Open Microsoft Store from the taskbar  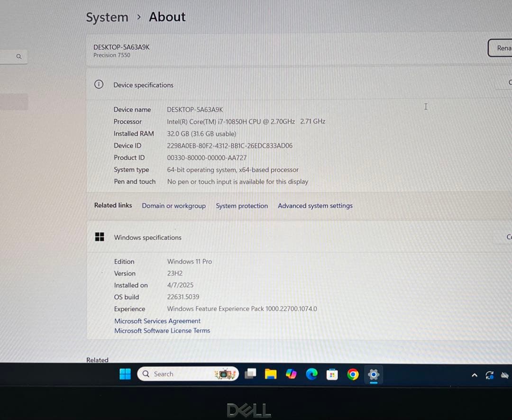332,374
